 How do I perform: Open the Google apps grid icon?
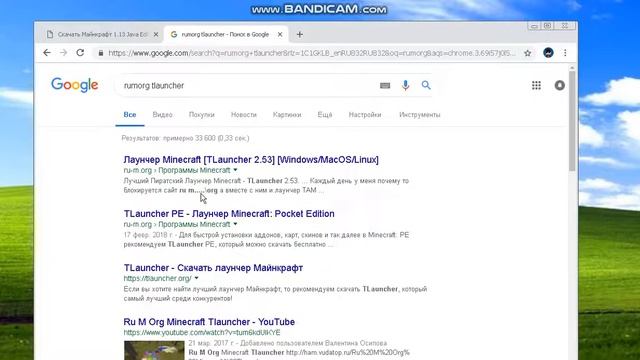tap(536, 85)
